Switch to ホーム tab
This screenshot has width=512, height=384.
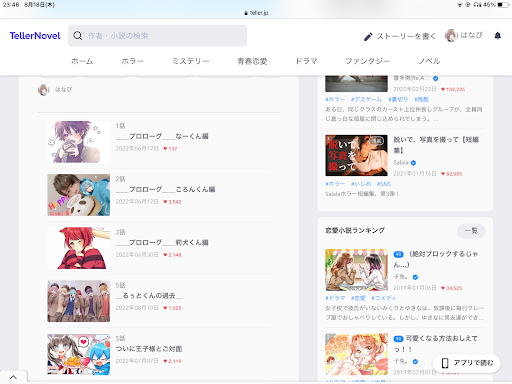82,61
